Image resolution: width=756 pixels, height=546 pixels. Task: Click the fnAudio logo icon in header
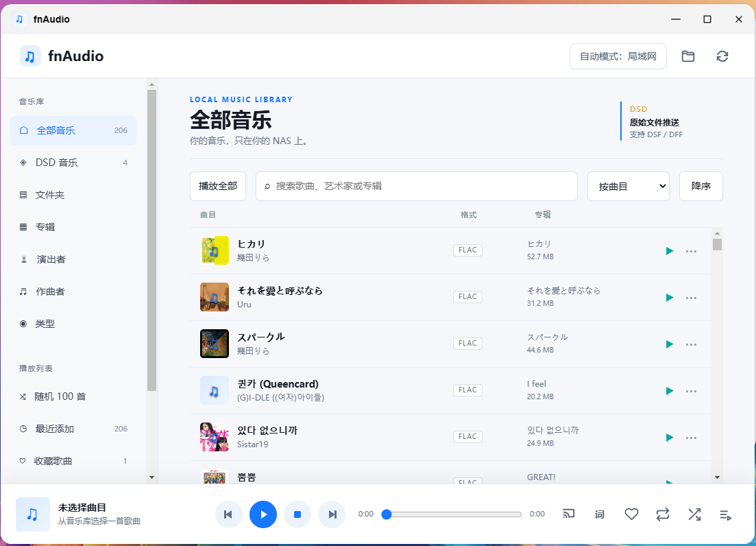point(30,56)
